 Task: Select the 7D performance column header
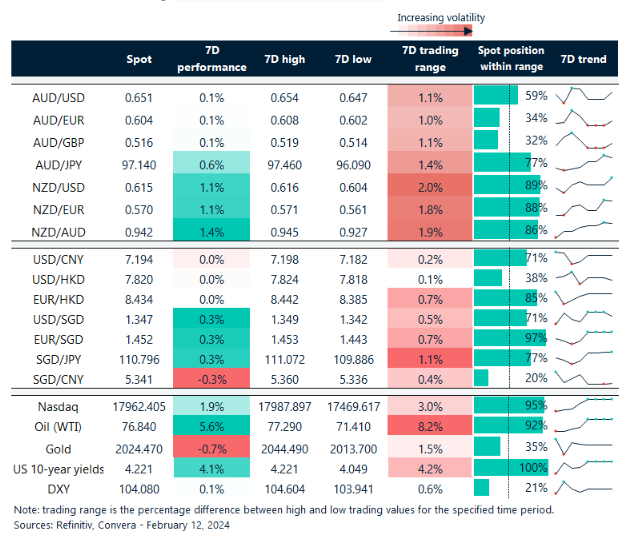(211, 60)
